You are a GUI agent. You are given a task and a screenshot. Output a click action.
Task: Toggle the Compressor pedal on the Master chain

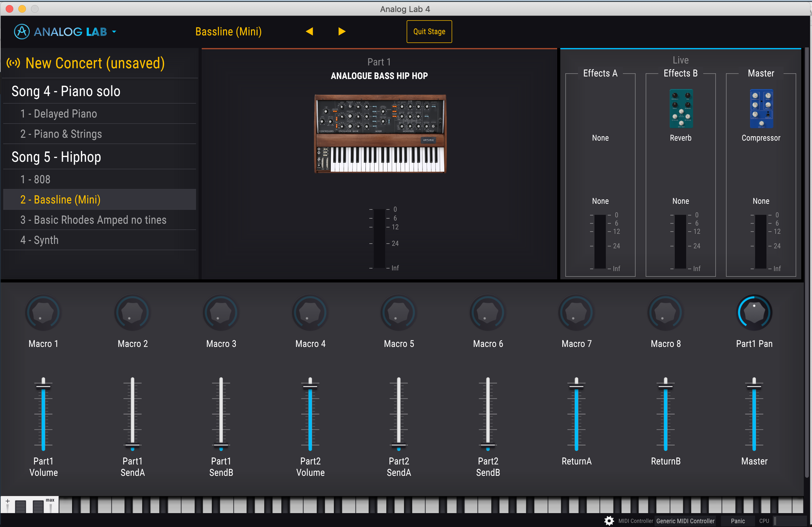pyautogui.click(x=761, y=108)
